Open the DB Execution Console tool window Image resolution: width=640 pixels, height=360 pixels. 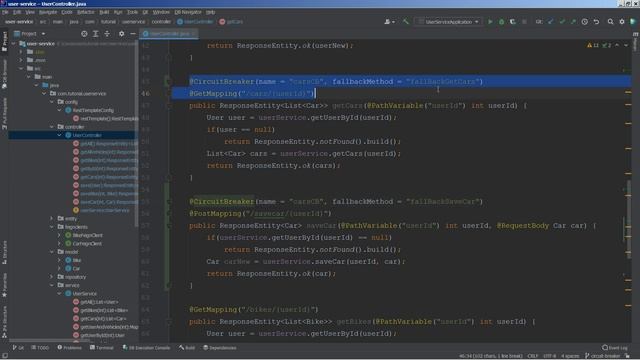click(x=146, y=348)
